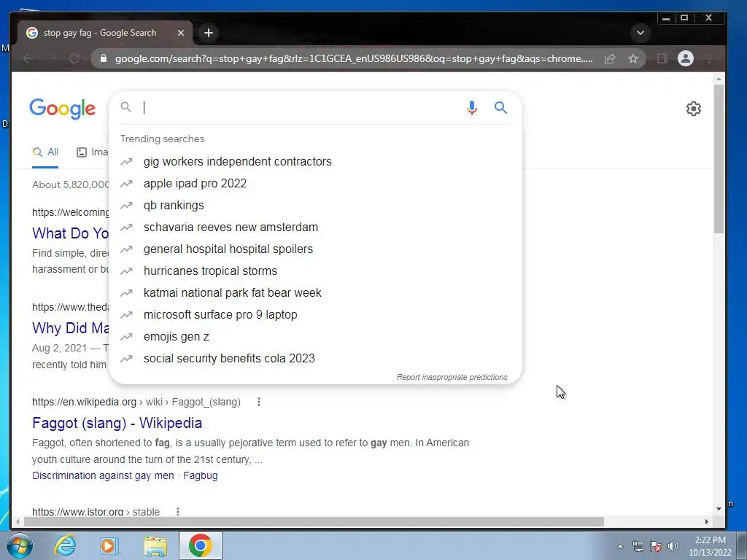Open the 'Why Did Ma...' result title

pos(71,328)
